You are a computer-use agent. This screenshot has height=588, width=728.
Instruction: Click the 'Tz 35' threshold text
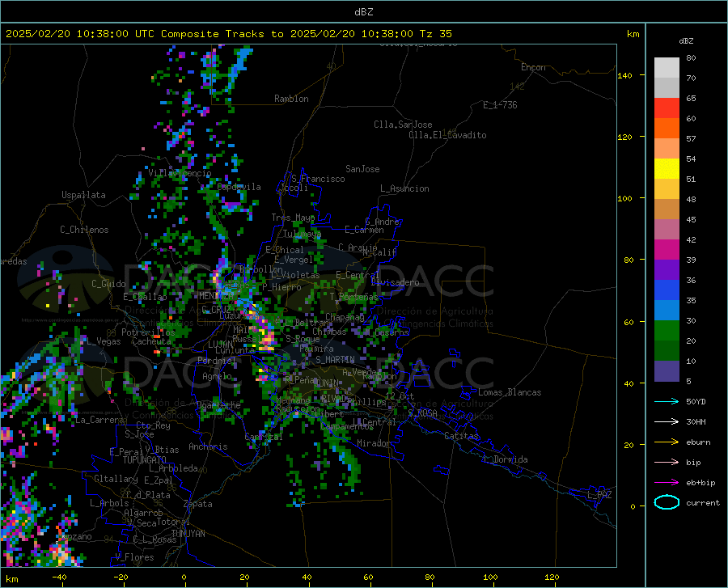click(435, 34)
